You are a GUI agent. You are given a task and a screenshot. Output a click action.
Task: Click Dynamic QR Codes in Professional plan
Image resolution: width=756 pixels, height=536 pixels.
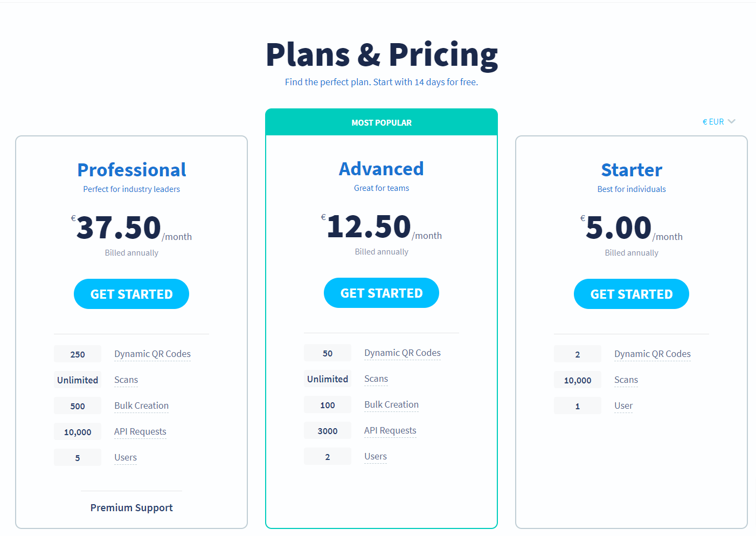click(x=152, y=354)
